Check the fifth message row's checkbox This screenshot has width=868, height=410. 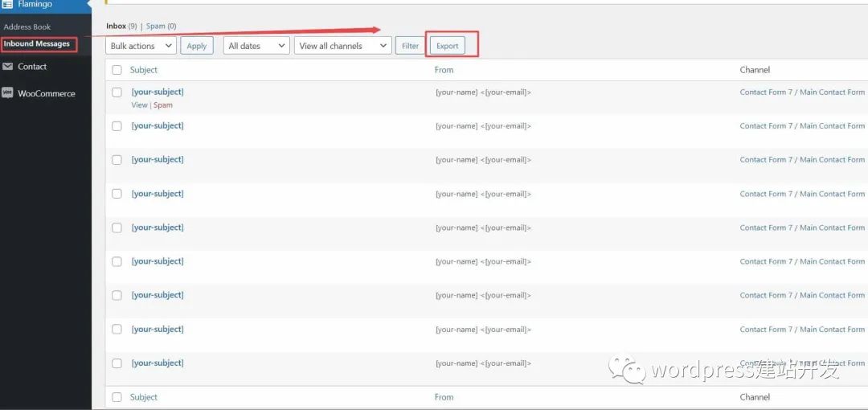click(x=117, y=228)
